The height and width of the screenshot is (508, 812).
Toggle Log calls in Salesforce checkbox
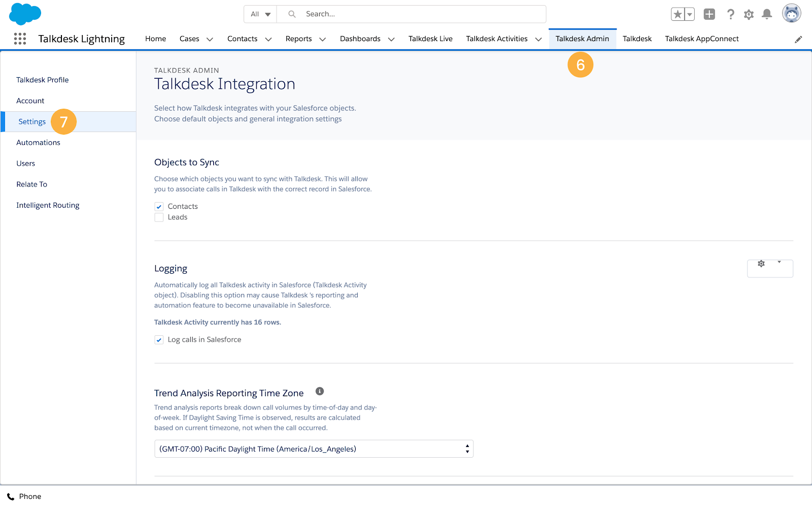tap(159, 340)
